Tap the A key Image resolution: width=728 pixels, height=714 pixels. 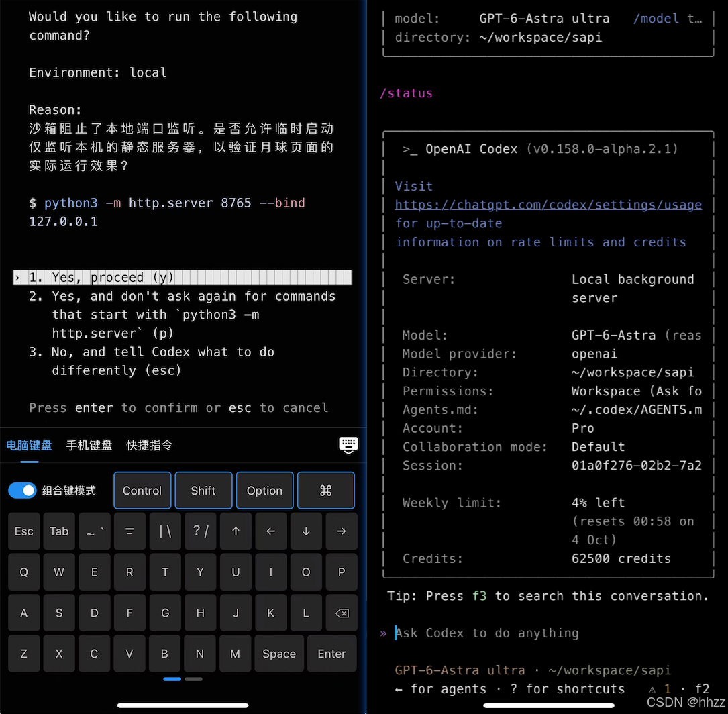click(23, 613)
